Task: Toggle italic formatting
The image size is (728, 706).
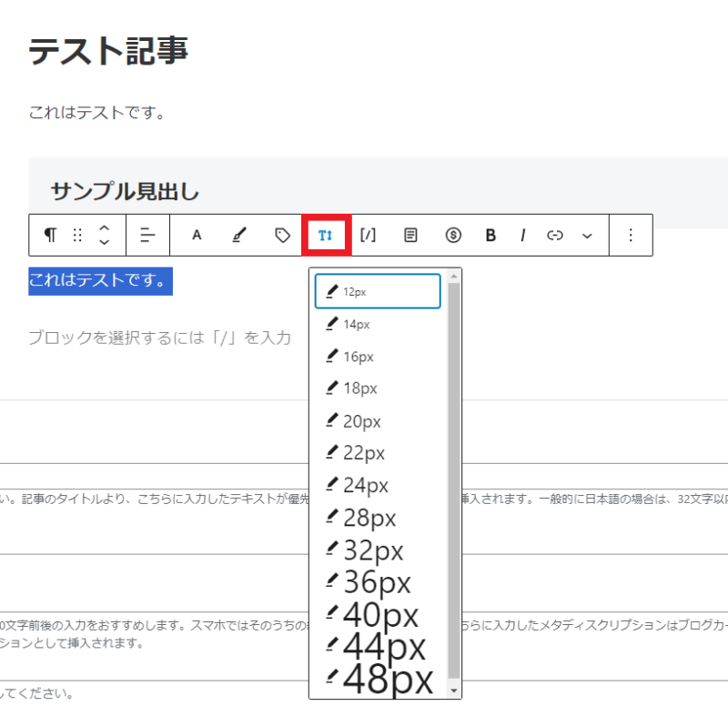Action: [x=522, y=235]
